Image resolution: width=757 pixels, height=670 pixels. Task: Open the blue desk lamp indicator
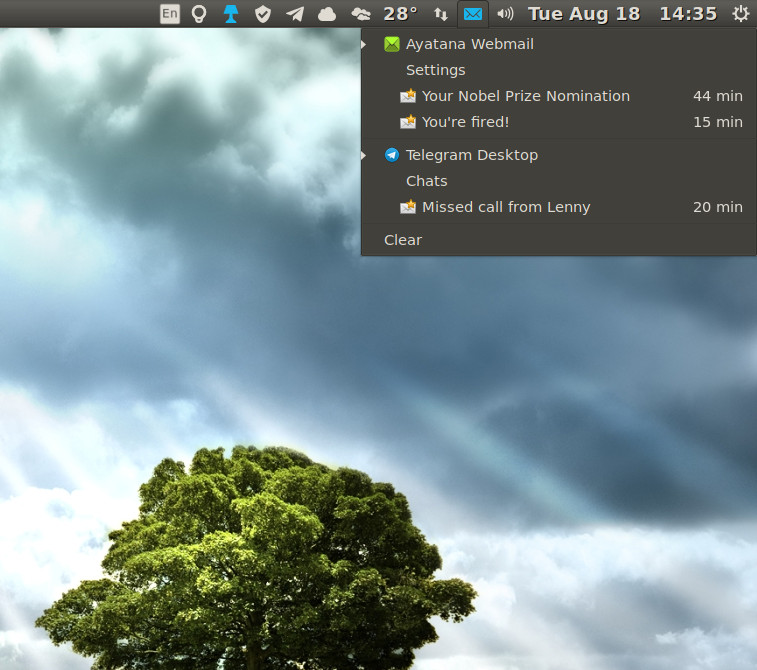click(231, 14)
